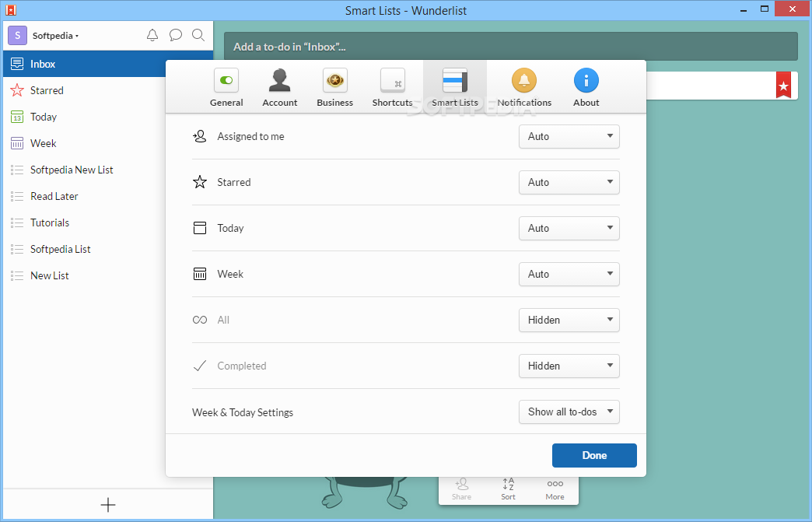Click the Done button

coord(594,455)
